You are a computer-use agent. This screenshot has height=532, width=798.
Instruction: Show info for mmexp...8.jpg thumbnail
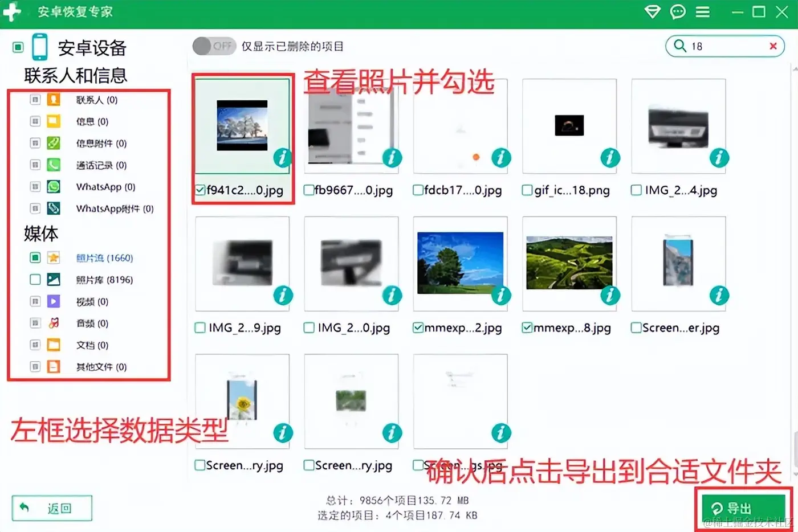610,295
